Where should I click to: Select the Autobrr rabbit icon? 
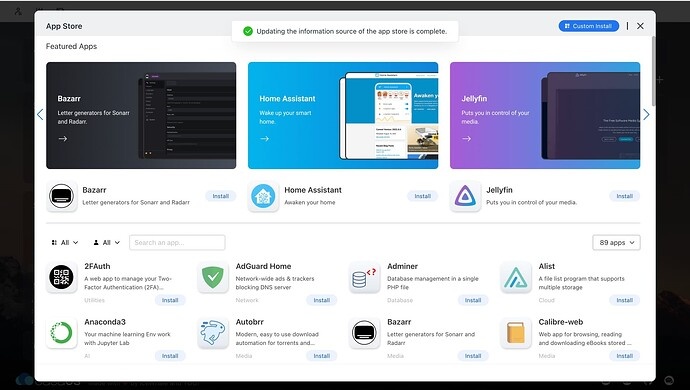tap(213, 333)
